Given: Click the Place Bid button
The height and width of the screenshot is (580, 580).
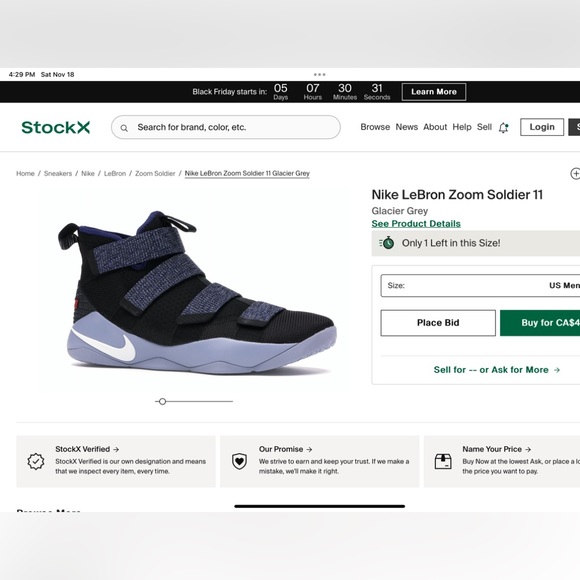Looking at the screenshot, I should click(x=438, y=323).
